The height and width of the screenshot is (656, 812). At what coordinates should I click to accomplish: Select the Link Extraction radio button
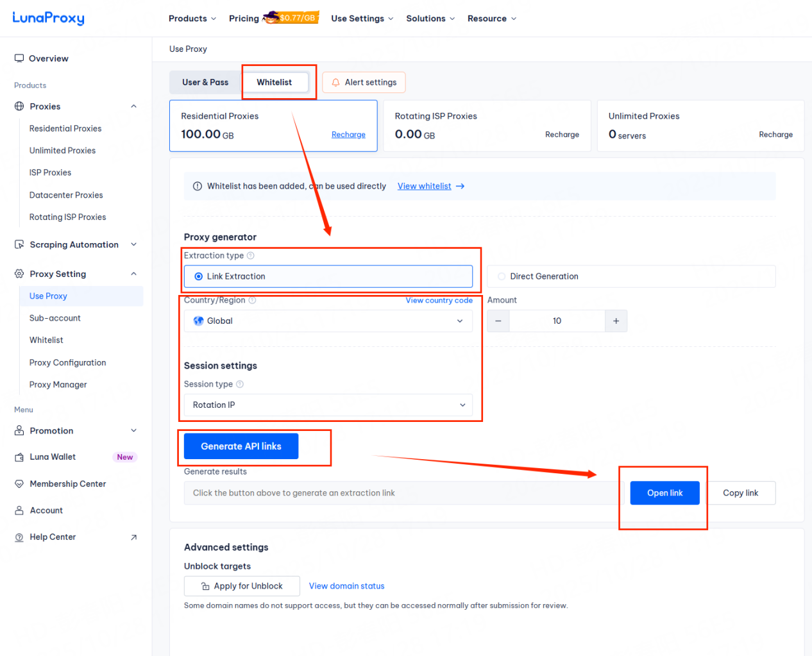(198, 276)
